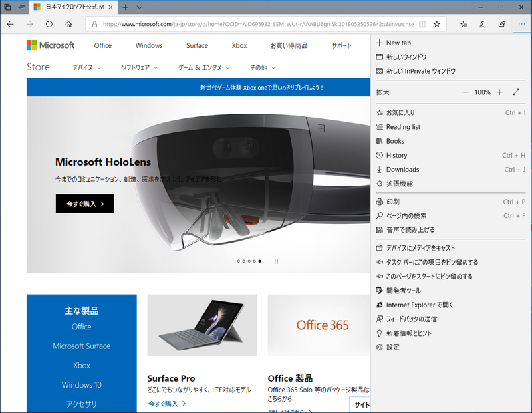Viewport: 532px width, 413px height.
Task: Click the Print menu icon
Action: (x=378, y=202)
